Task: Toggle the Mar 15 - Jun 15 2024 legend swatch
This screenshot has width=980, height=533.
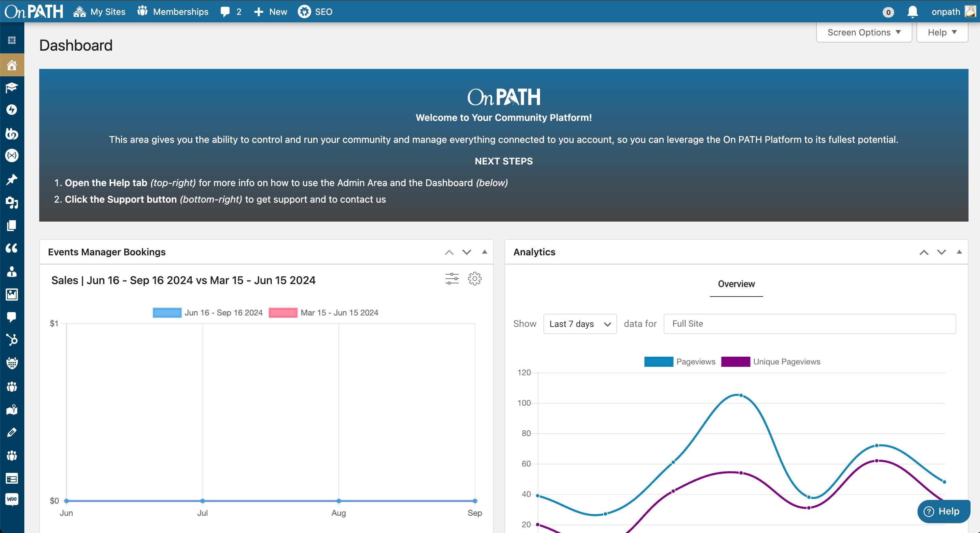Action: pos(283,312)
